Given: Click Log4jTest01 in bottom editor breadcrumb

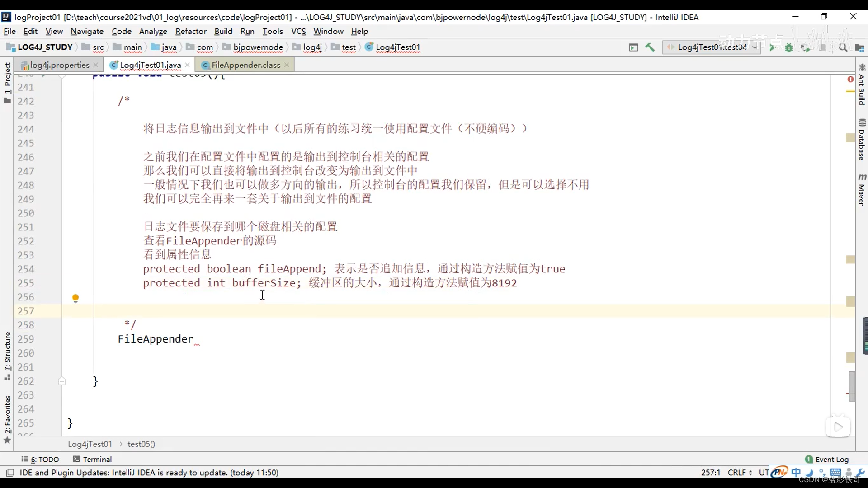Looking at the screenshot, I should tap(90, 444).
